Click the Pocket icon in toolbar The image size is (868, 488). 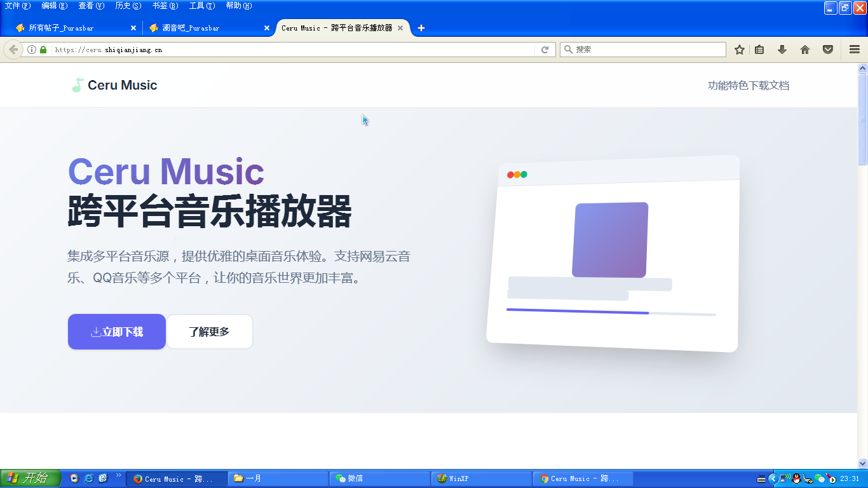[827, 50]
